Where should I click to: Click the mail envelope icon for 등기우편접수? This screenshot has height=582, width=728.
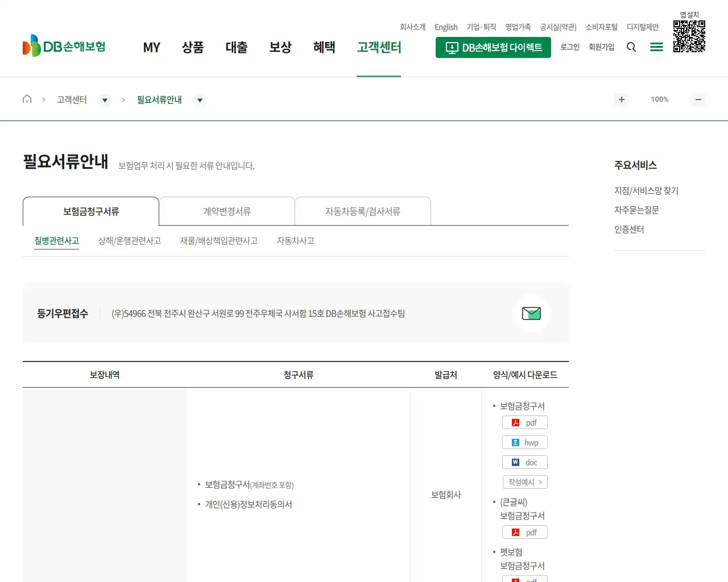click(531, 313)
